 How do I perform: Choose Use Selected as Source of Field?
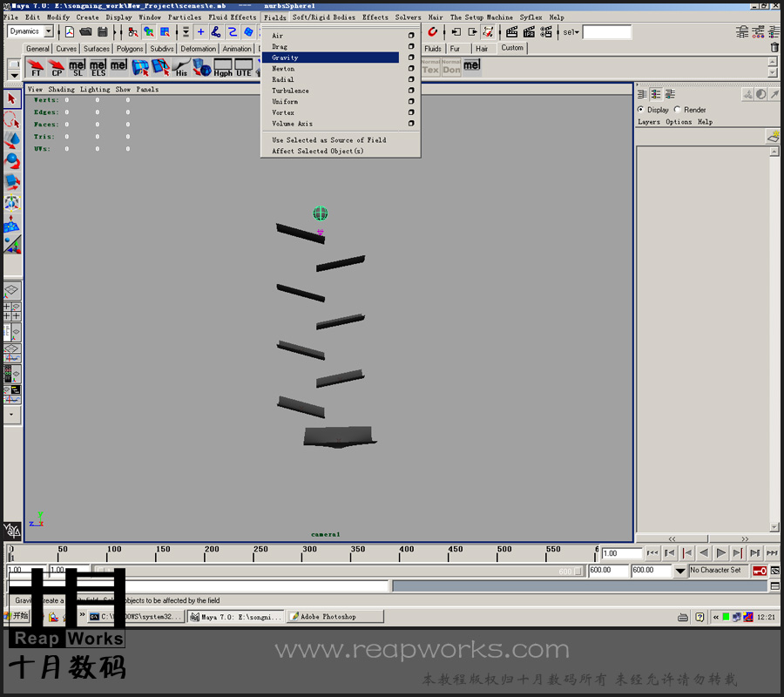pos(330,140)
